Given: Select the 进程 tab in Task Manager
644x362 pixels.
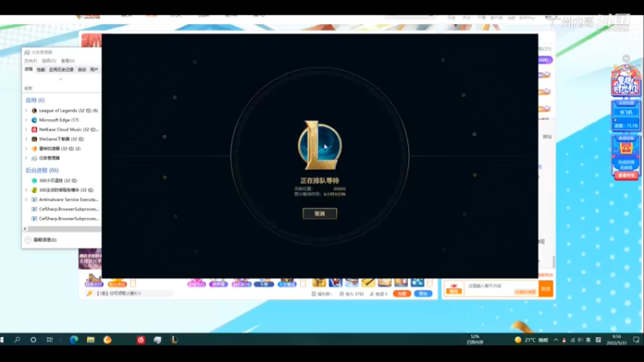Looking at the screenshot, I should pyautogui.click(x=28, y=69).
